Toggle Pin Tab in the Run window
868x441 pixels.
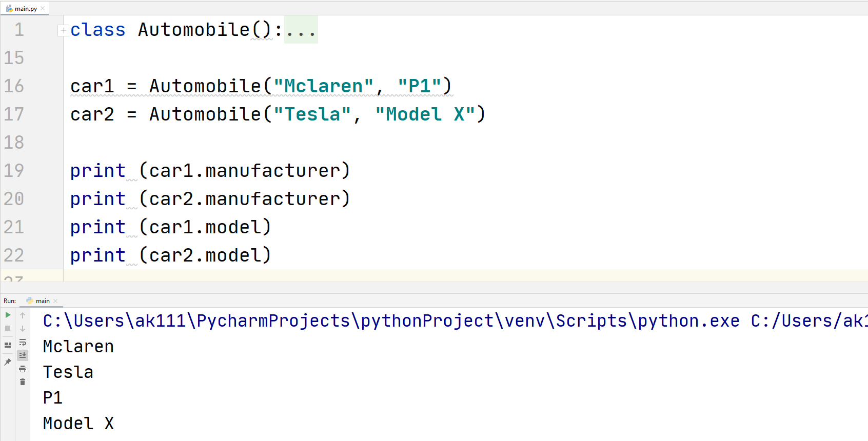click(x=8, y=362)
